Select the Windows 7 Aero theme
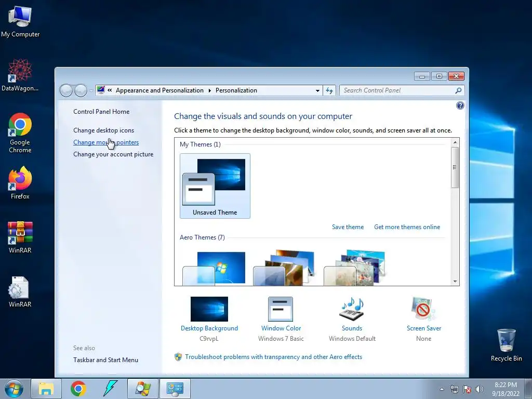The height and width of the screenshot is (399, 532). point(214,268)
